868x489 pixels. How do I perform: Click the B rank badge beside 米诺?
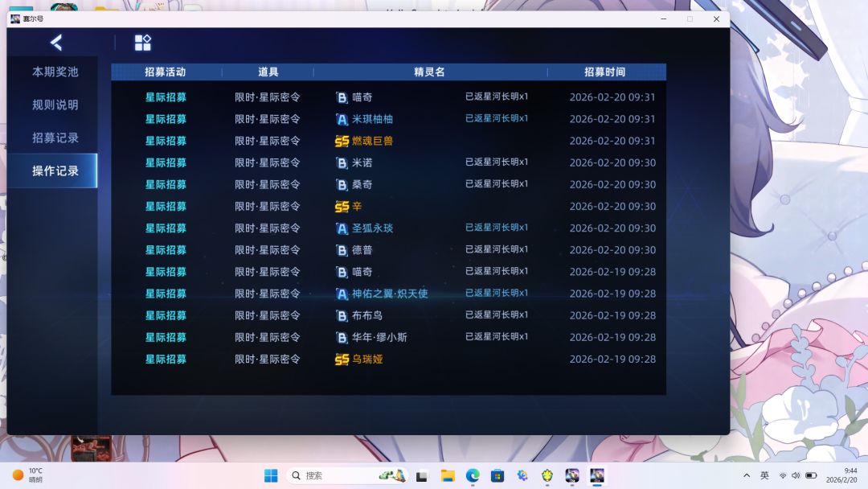[x=342, y=162]
